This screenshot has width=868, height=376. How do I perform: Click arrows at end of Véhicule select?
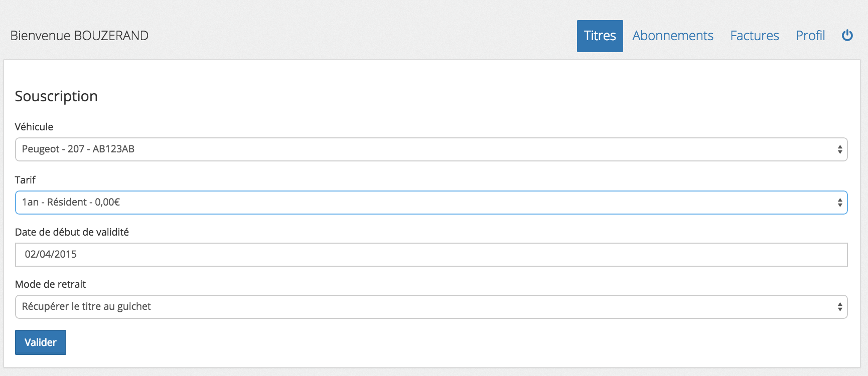839,149
